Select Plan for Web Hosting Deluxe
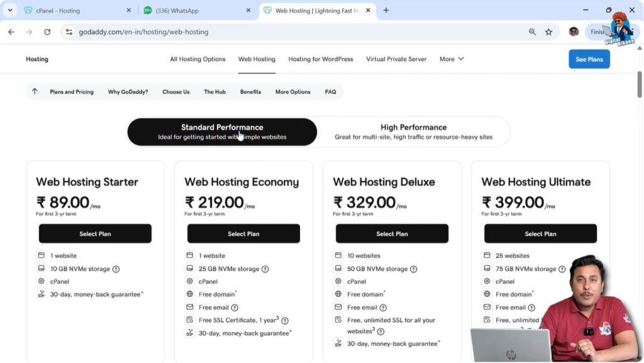 pyautogui.click(x=392, y=233)
